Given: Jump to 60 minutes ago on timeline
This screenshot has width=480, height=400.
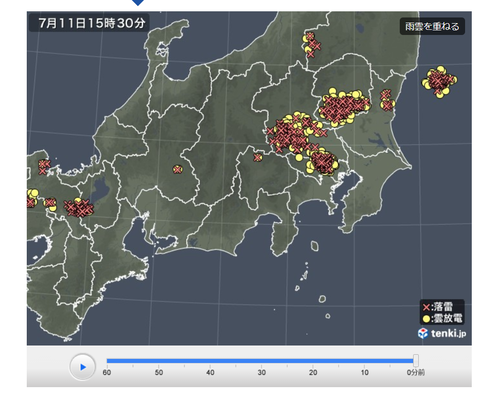Looking at the screenshot, I should 107,372.
